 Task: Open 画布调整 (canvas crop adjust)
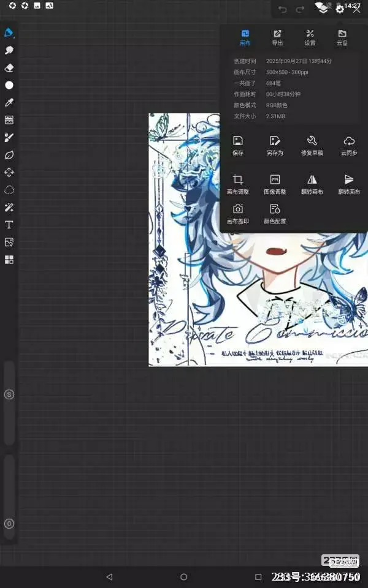pos(238,184)
